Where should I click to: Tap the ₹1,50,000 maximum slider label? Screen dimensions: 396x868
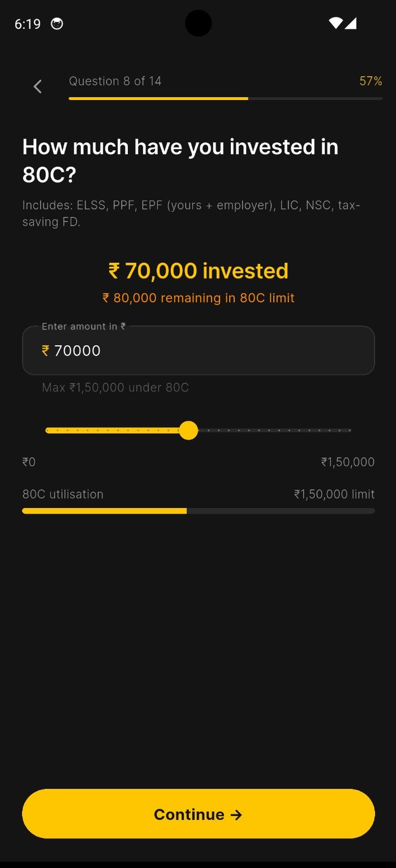tap(347, 462)
